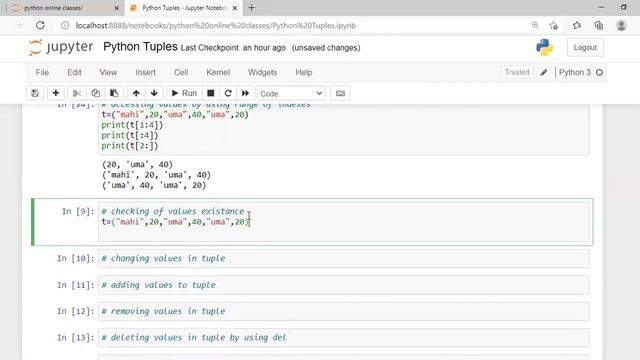The image size is (640, 360).
Task: Select the changing values in tuple cell
Action: tap(344, 258)
